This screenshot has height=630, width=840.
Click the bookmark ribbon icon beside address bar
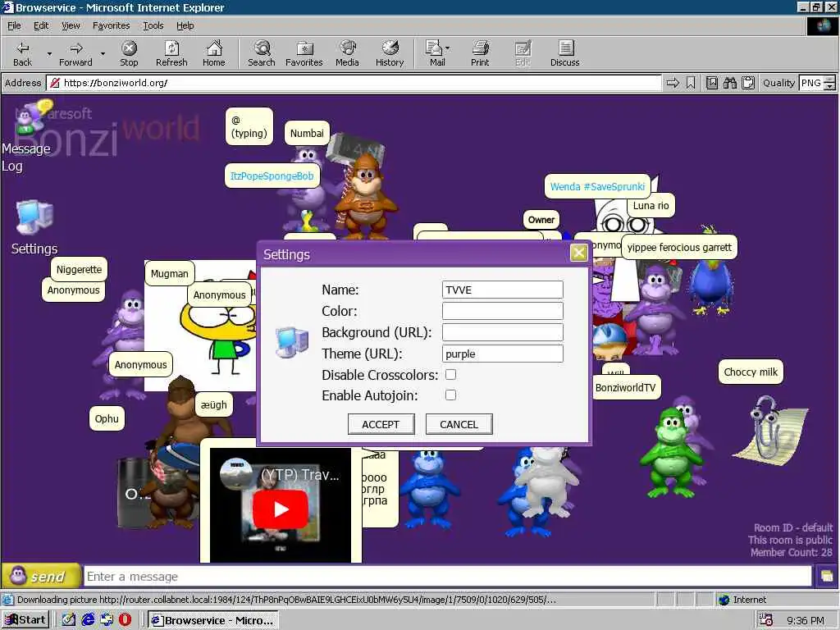click(x=691, y=83)
